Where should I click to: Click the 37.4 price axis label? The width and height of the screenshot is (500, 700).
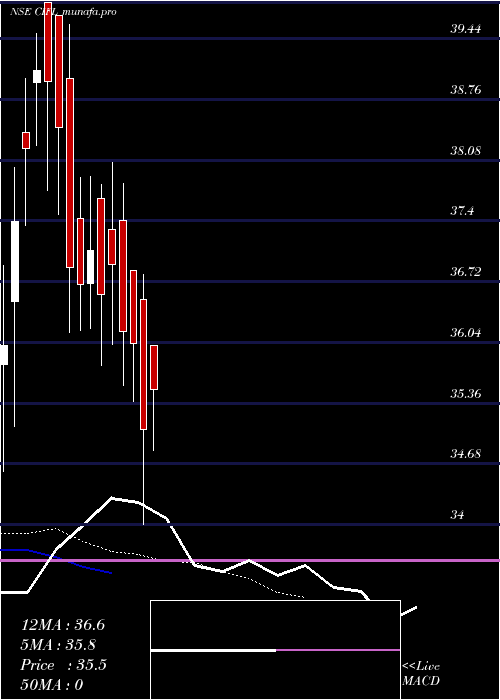click(462, 211)
